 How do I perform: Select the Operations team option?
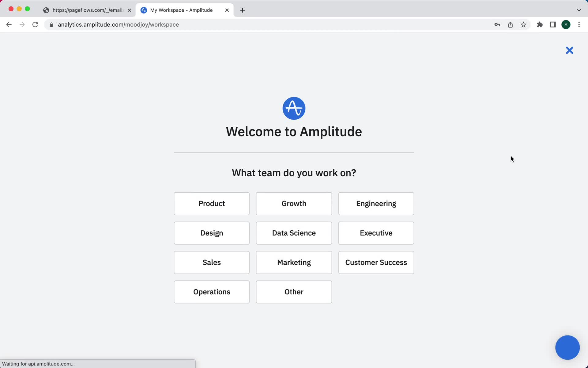(211, 292)
